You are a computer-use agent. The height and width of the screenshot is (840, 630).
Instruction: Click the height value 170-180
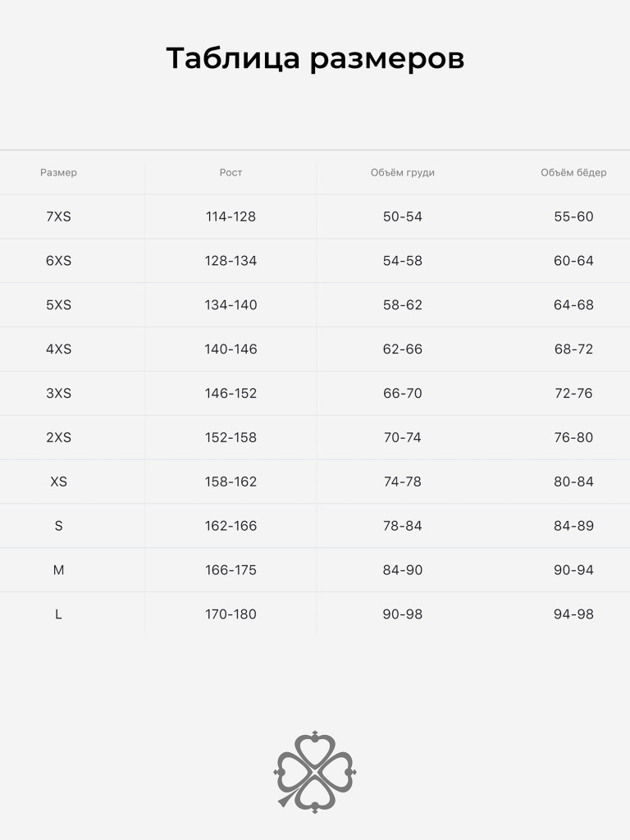[231, 614]
